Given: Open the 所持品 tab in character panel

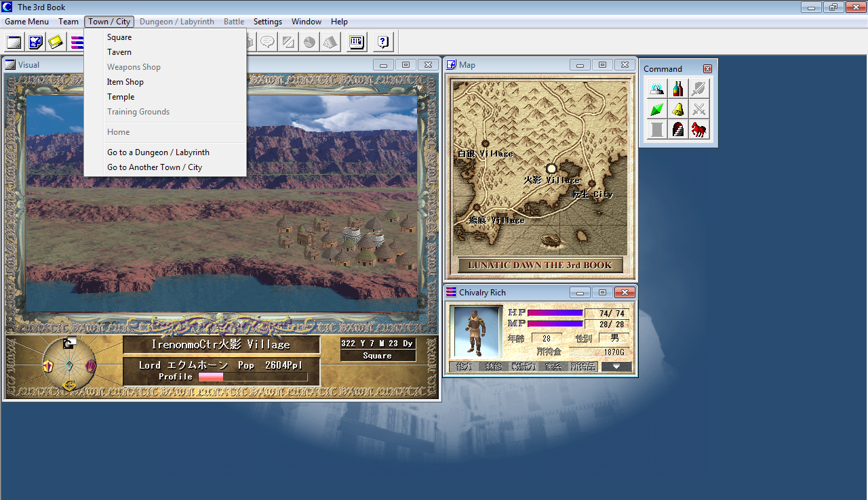Looking at the screenshot, I should tap(583, 367).
